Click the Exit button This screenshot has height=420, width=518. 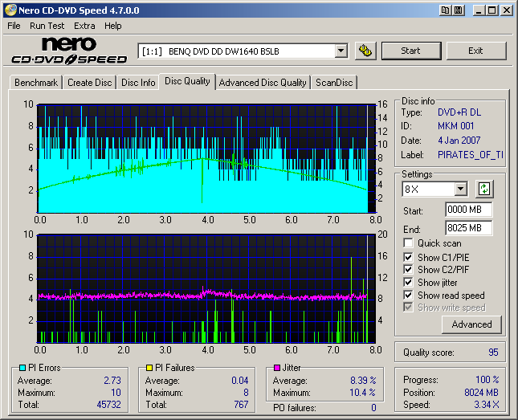coord(475,51)
